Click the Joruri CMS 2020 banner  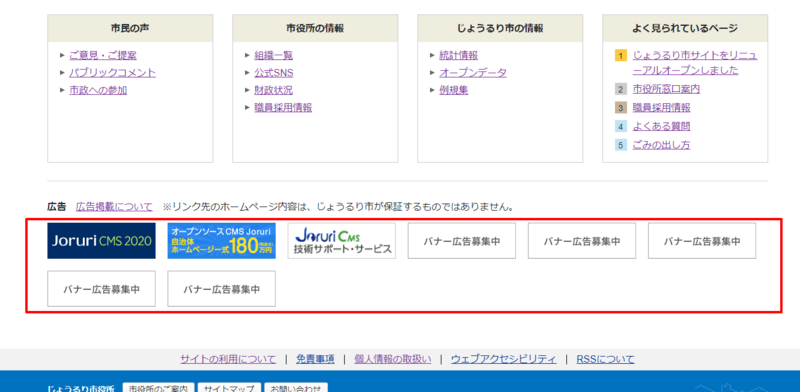point(102,240)
